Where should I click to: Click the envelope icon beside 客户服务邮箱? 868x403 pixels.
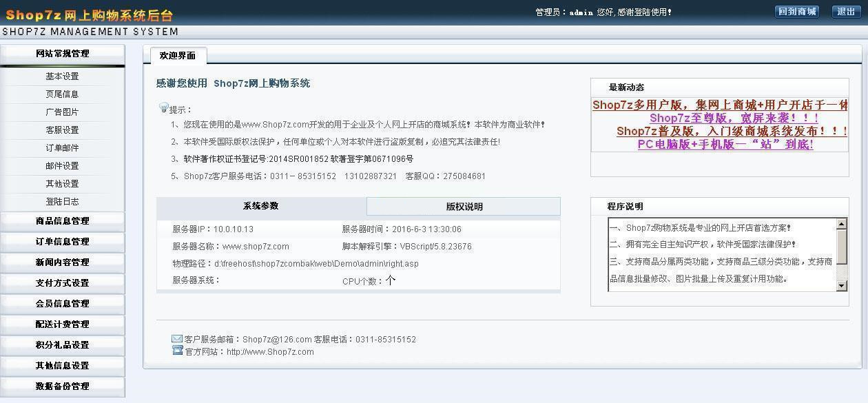(177, 338)
